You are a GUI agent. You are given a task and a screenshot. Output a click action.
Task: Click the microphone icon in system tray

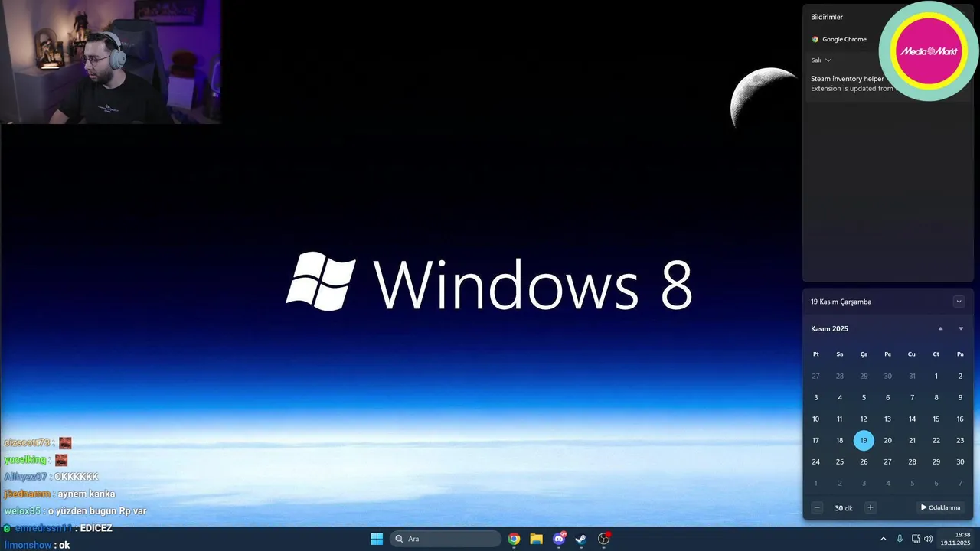[900, 539]
